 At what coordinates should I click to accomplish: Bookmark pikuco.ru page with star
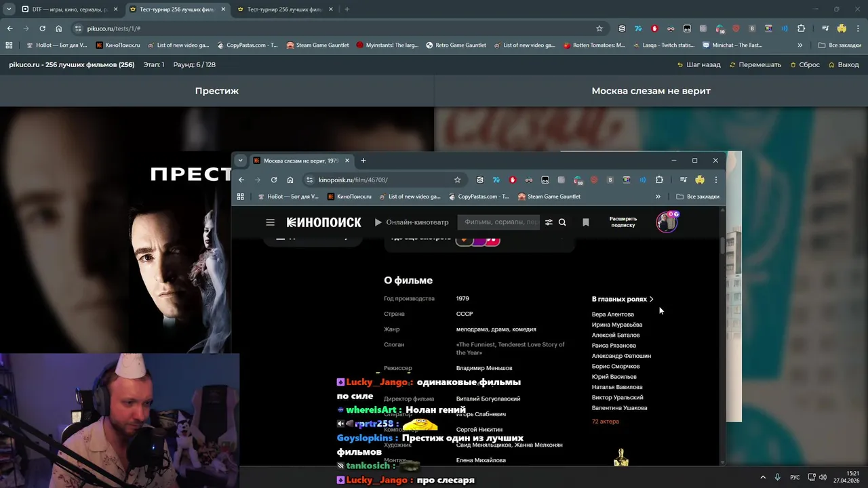point(599,28)
